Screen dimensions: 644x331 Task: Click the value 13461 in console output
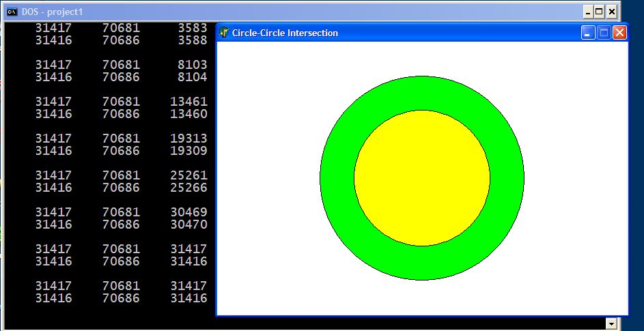[188, 102]
